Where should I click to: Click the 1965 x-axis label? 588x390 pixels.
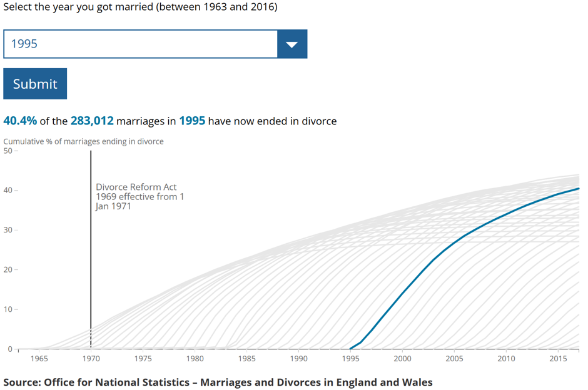pyautogui.click(x=39, y=359)
